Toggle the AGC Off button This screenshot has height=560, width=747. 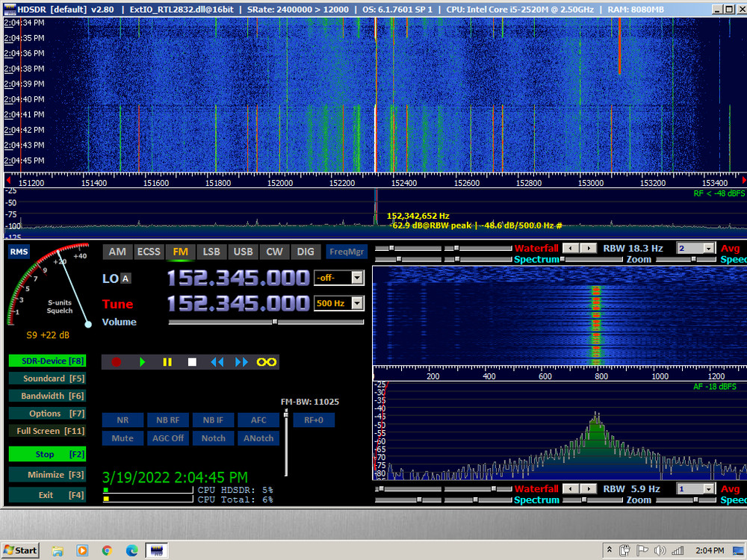(168, 438)
